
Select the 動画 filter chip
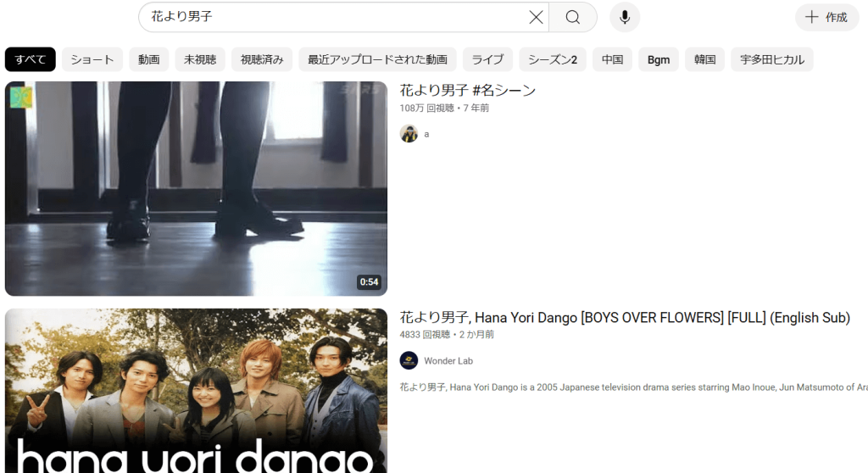tap(149, 59)
